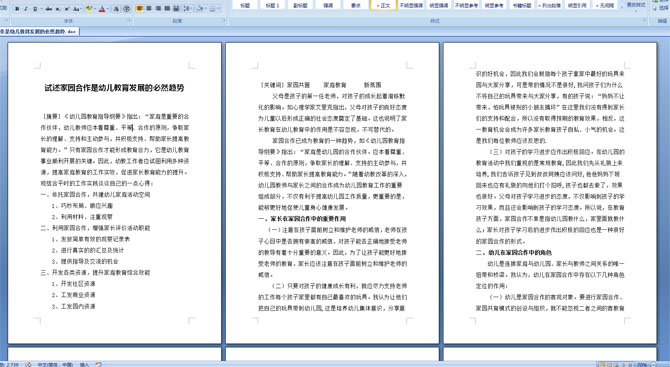This screenshot has height=367, width=670.
Task: Open underline style dropdown arrow
Action: (x=40, y=9)
